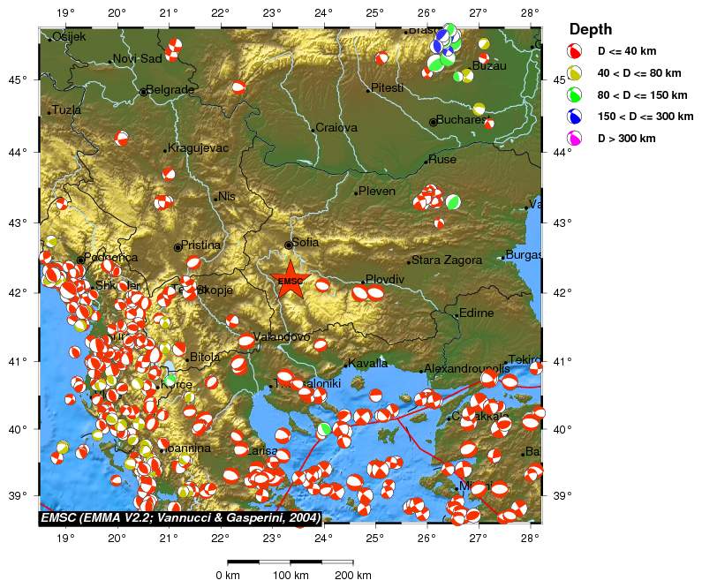Screen dimensions: 702x588
Task: Click the green beachball near Korce
Action: pyautogui.click(x=170, y=381)
